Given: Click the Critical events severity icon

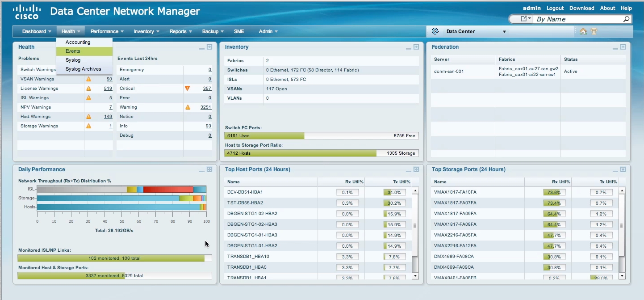Looking at the screenshot, I should click(188, 88).
